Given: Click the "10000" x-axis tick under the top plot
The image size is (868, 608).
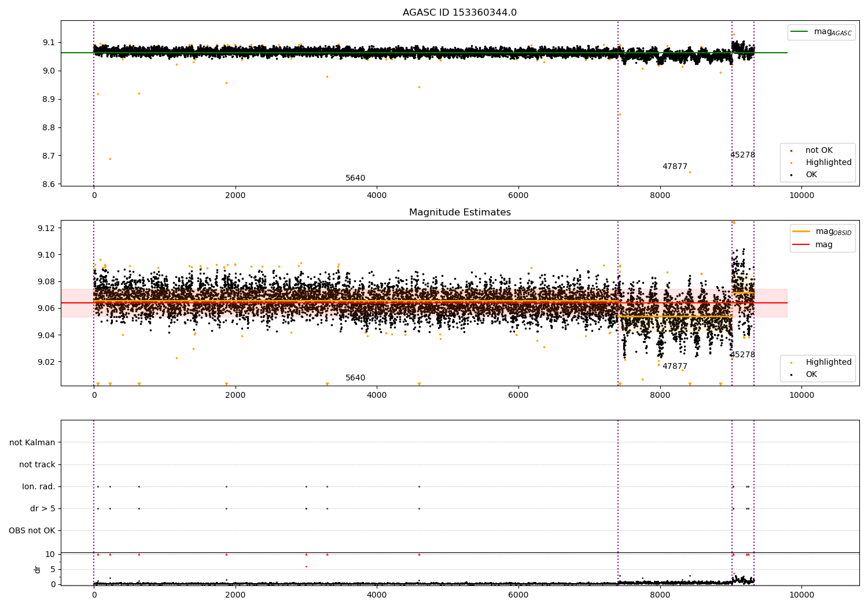Looking at the screenshot, I should (801, 196).
